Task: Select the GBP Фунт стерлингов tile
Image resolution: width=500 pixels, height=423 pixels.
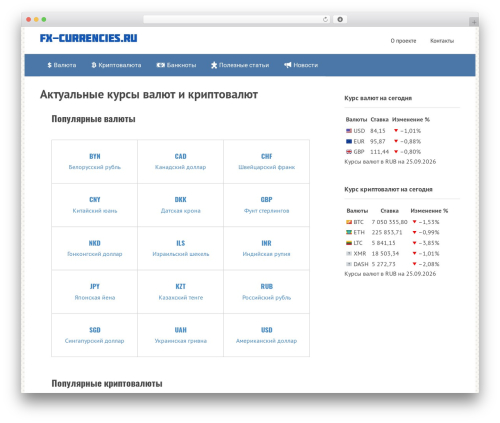Action: pyautogui.click(x=267, y=205)
